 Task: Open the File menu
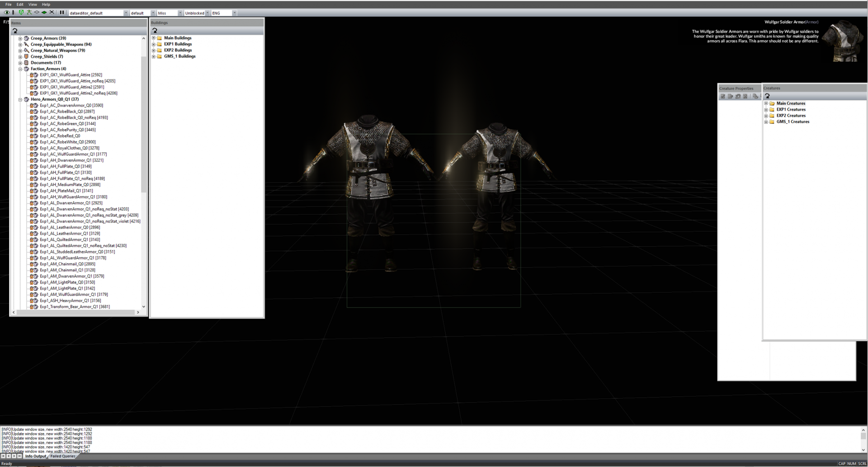coord(8,5)
